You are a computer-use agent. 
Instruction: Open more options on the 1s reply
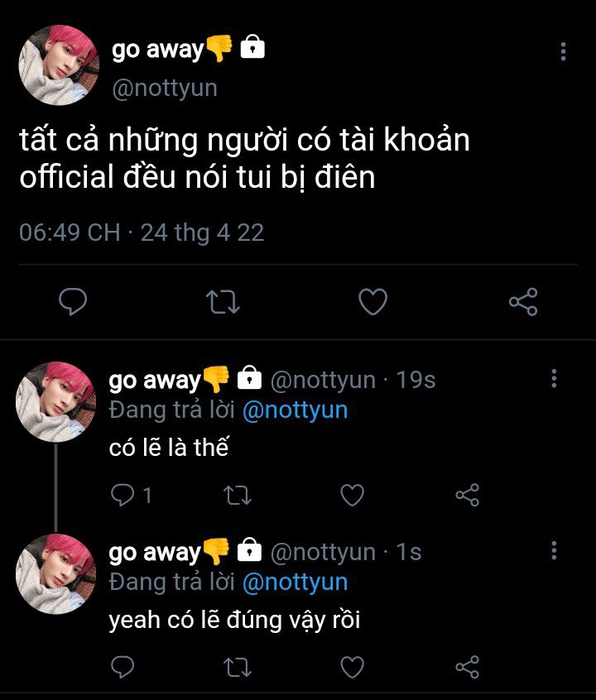click(554, 551)
